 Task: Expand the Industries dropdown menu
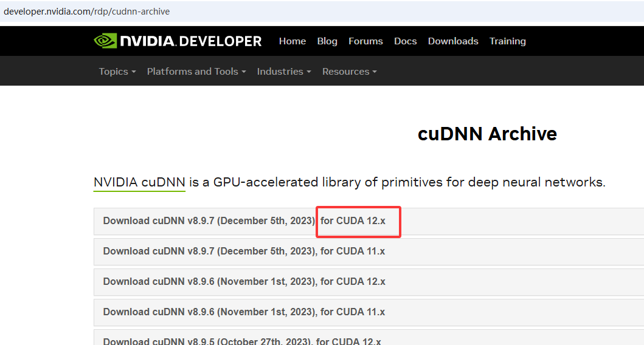point(284,72)
